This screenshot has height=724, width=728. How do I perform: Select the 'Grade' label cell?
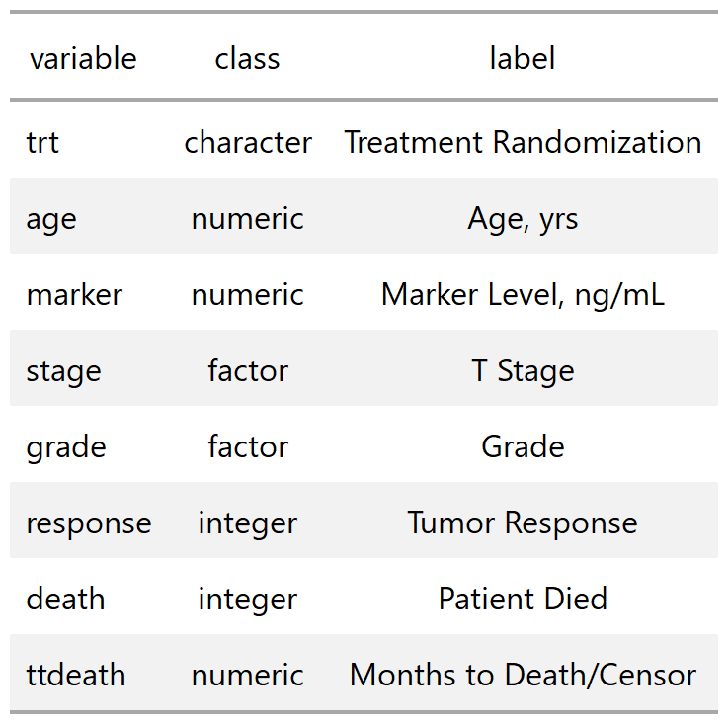(523, 446)
